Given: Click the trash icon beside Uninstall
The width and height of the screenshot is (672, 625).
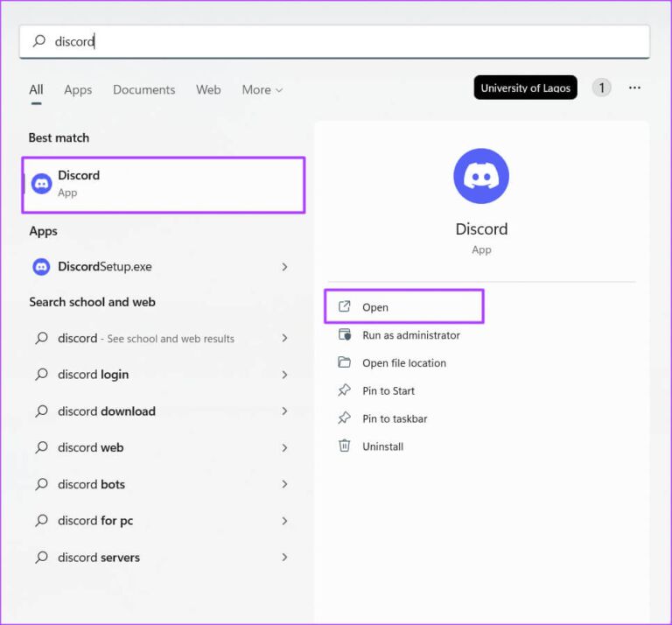Looking at the screenshot, I should 345,446.
